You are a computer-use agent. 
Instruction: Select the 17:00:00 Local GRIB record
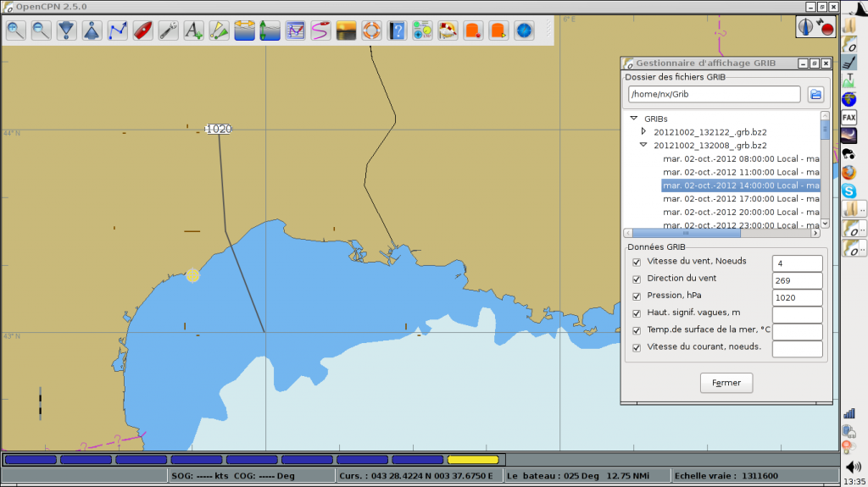click(741, 199)
